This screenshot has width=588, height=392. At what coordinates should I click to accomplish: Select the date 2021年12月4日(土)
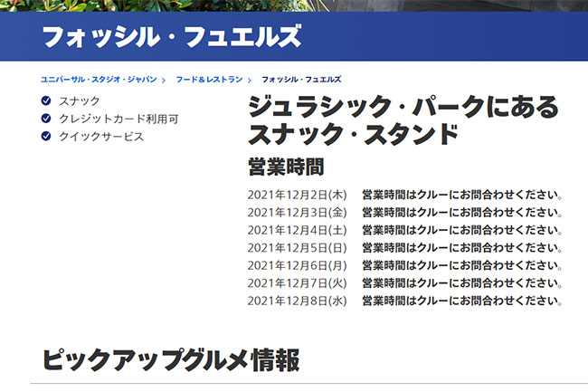297,230
